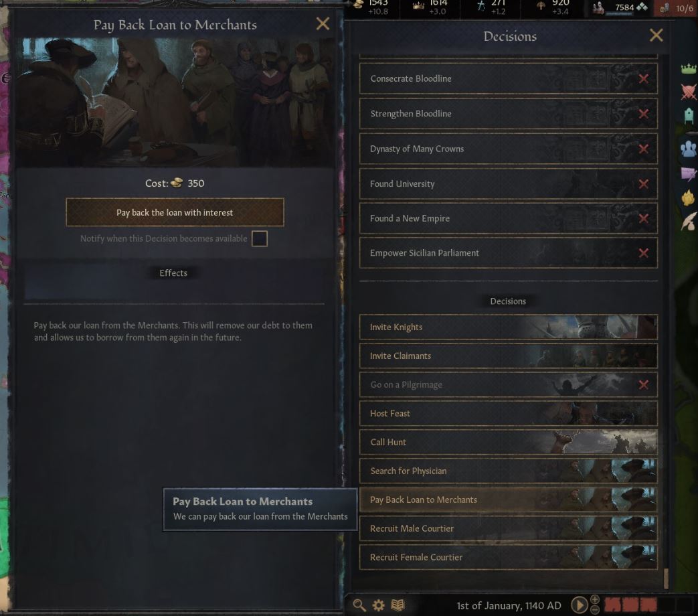The image size is (698, 616).
Task: Select the Host Feast decision
Action: coord(508,413)
